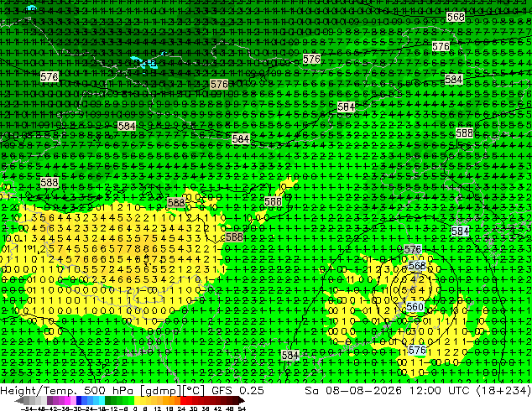Click the cyan legend swatch above -18
The height and width of the screenshot is (411, 532).
pyautogui.click(x=102, y=400)
